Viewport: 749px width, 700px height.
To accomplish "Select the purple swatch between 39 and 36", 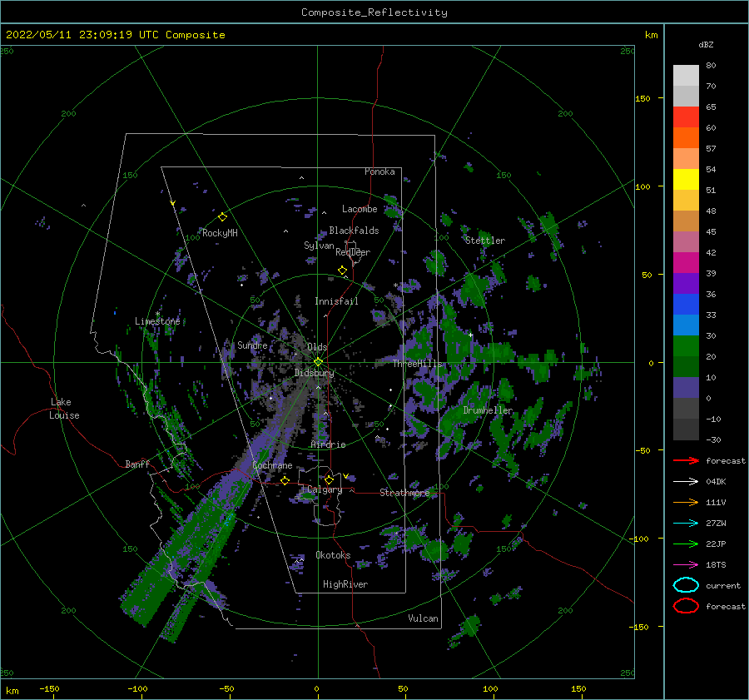I will [686, 283].
